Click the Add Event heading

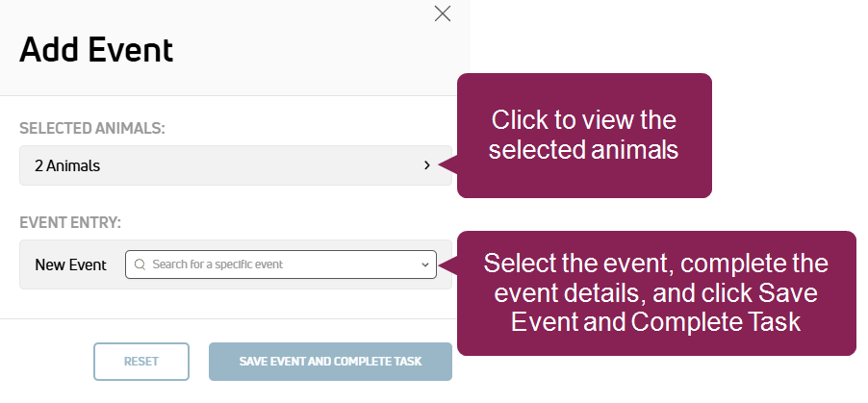pyautogui.click(x=96, y=49)
